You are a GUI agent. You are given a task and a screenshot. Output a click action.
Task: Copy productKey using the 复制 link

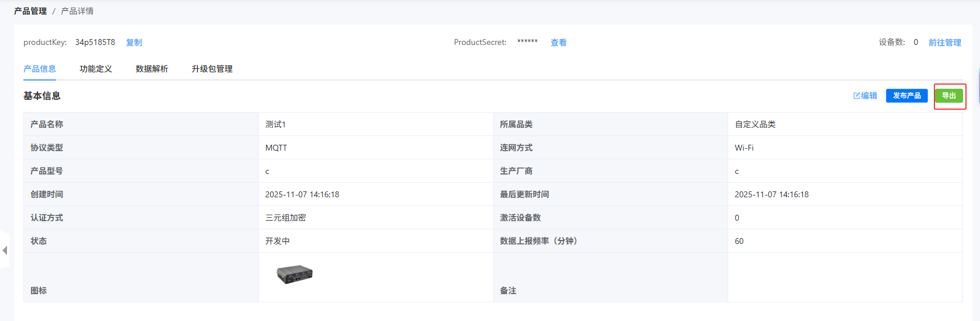134,43
